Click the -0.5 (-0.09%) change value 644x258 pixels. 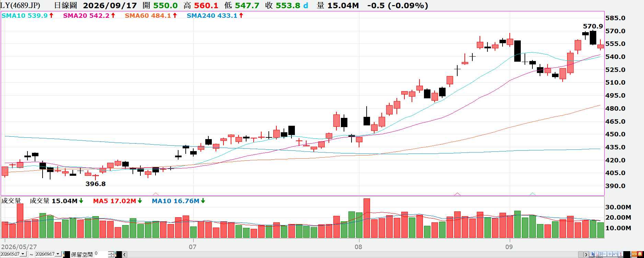398,5
